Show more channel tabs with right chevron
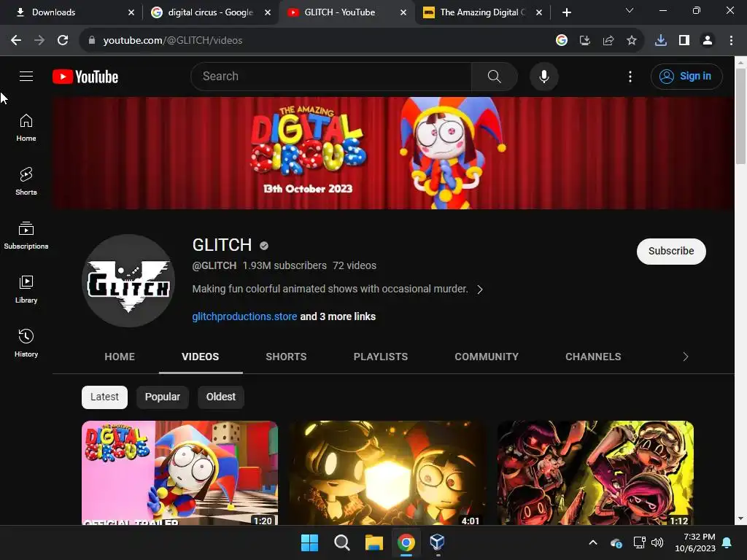Image resolution: width=747 pixels, height=560 pixels. [x=685, y=357]
